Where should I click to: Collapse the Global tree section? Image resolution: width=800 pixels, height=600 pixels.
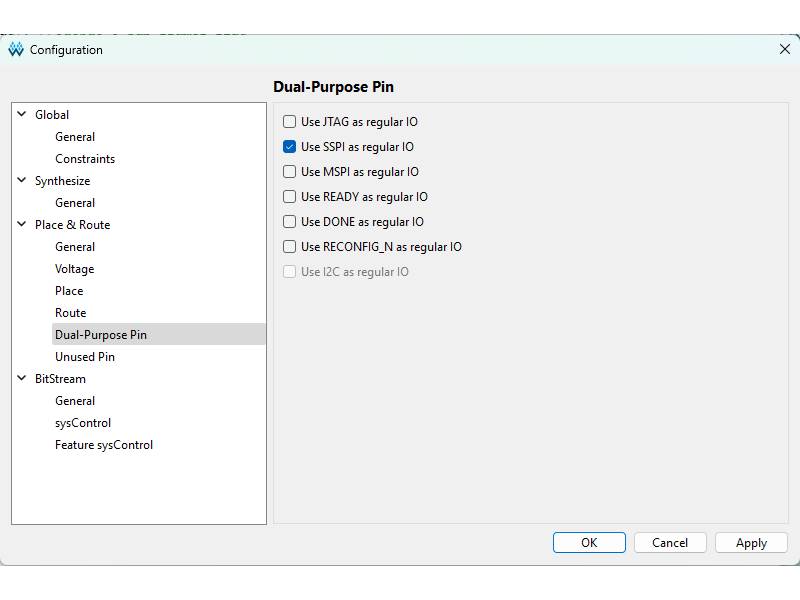coord(22,115)
